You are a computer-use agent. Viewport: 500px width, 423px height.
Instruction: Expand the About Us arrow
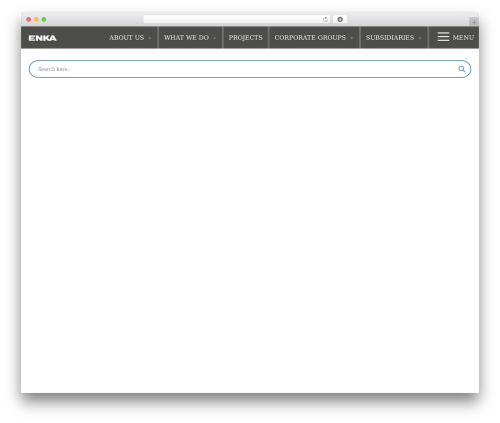pos(150,38)
